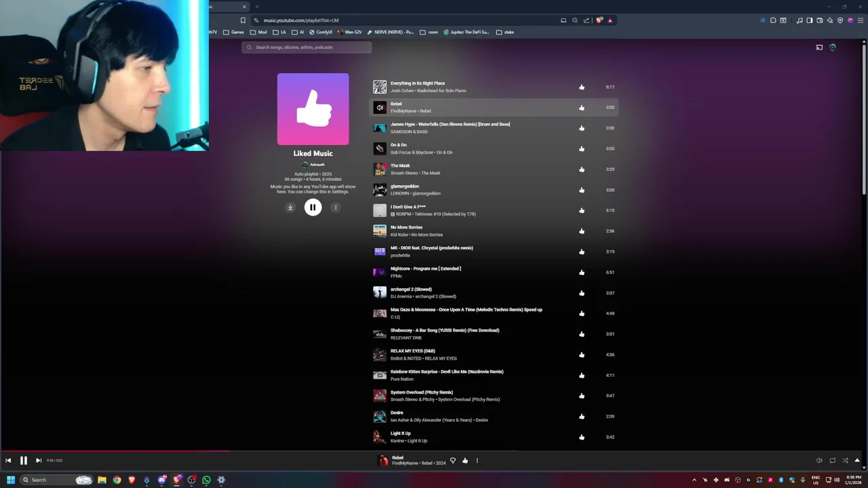Toggle shuffle in the player bar
Viewport: 868px width, 488px height.
(845, 460)
